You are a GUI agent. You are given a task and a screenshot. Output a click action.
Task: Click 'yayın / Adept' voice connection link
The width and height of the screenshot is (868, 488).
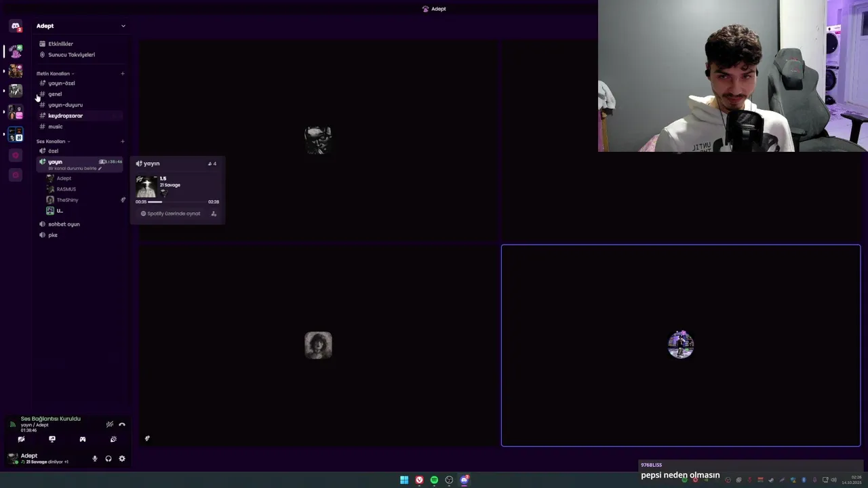tap(35, 425)
